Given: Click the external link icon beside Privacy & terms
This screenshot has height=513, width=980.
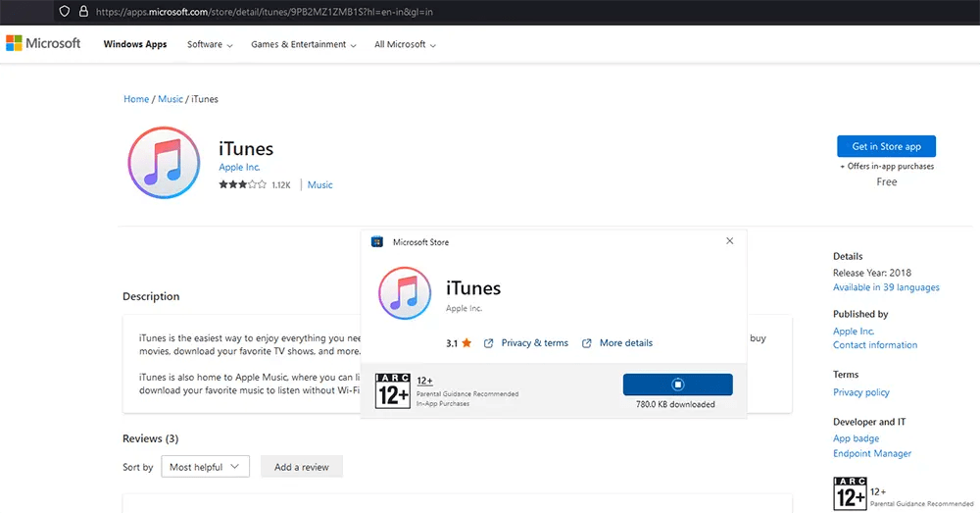Looking at the screenshot, I should pyautogui.click(x=489, y=343).
